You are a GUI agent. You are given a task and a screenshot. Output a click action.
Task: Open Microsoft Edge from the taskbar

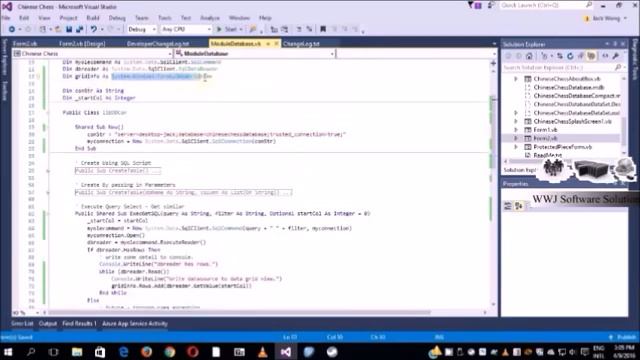pos(123,352)
